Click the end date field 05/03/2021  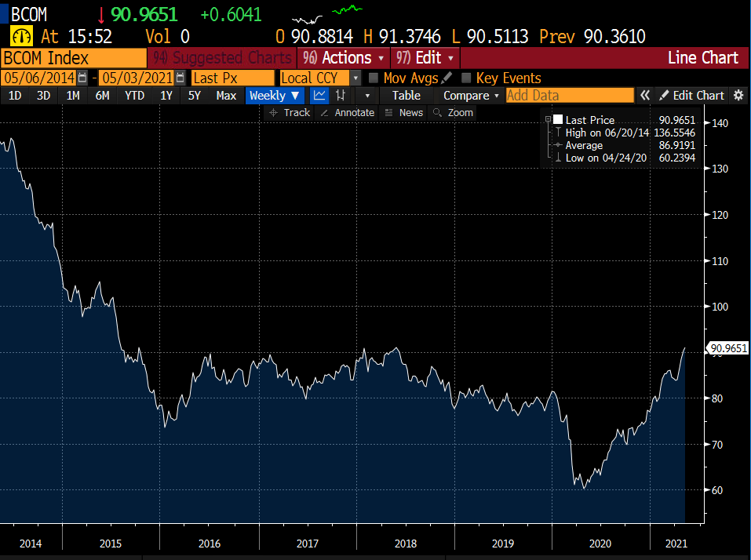pos(137,78)
